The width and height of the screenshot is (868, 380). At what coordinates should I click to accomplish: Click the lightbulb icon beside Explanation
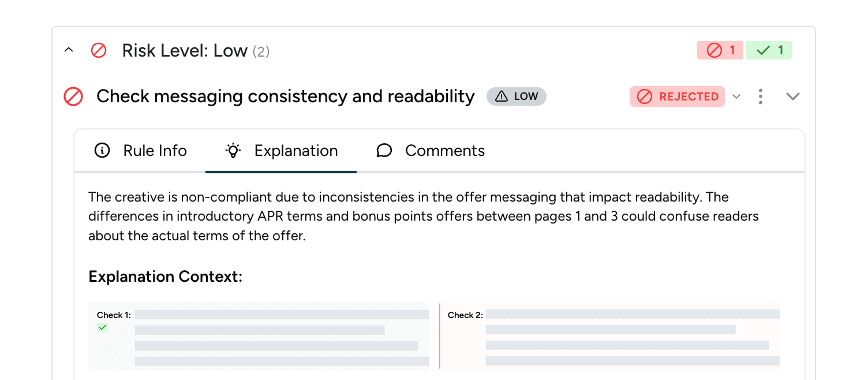tap(233, 150)
